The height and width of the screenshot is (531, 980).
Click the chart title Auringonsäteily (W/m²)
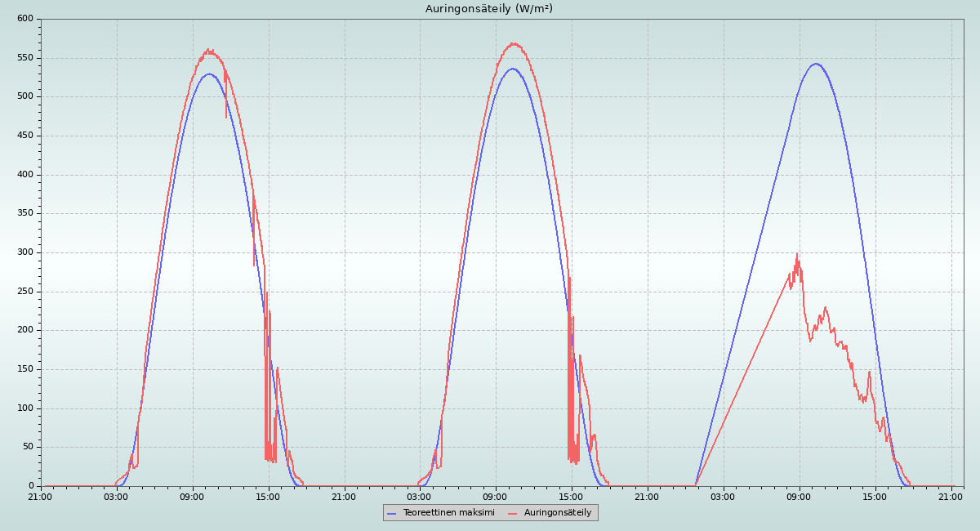coord(488,8)
